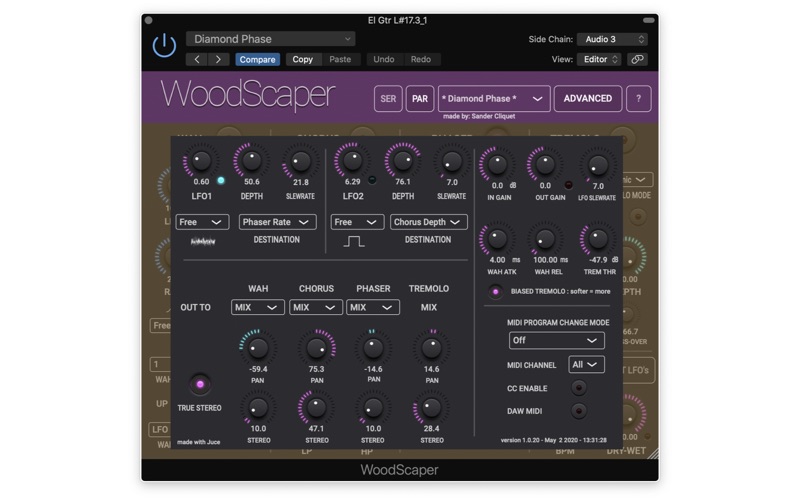This screenshot has width=800, height=500.
Task: Toggle the cyan LFO1 indicator light
Action: tap(221, 181)
